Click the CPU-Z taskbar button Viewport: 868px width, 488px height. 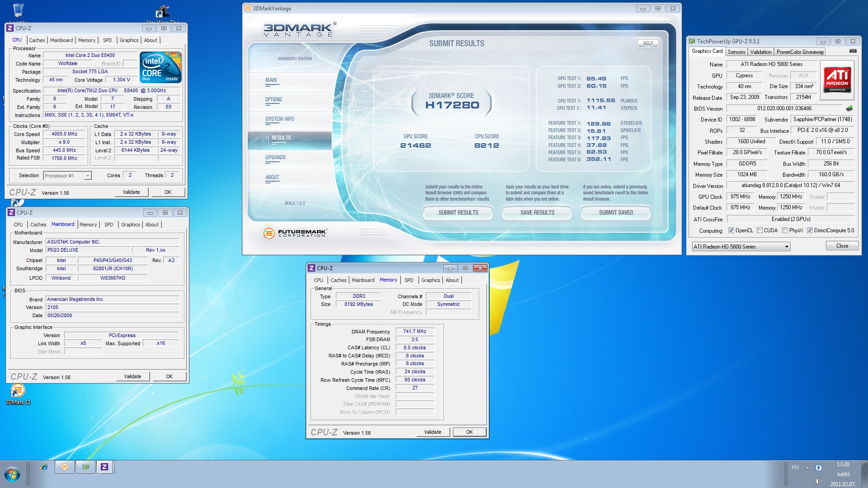pos(104,467)
